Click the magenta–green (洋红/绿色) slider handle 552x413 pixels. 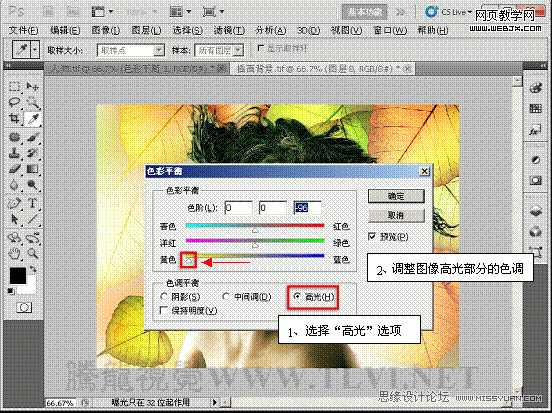pyautogui.click(x=255, y=245)
